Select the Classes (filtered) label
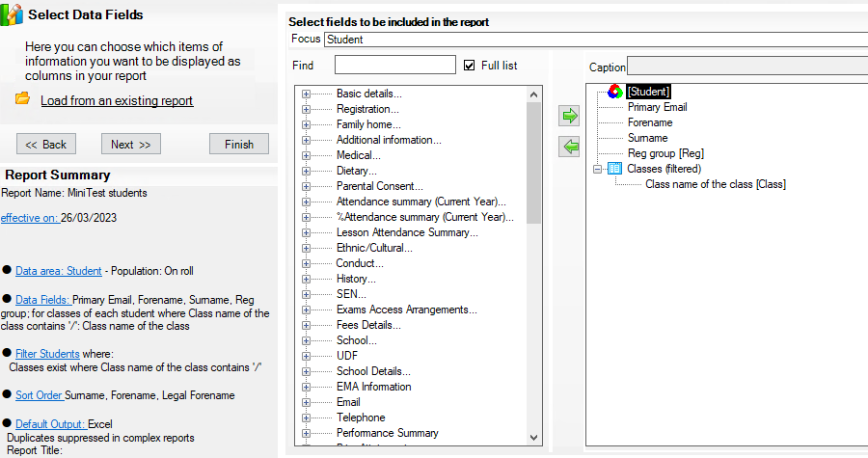 (664, 169)
